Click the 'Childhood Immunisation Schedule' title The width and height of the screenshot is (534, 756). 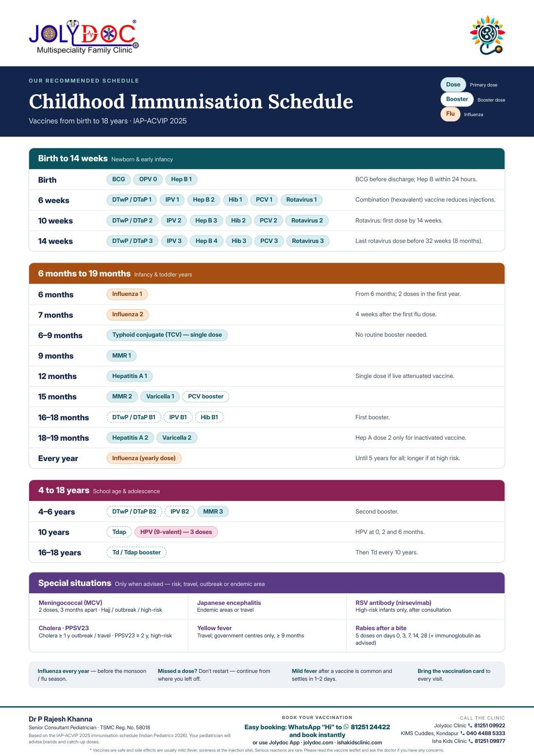[191, 102]
